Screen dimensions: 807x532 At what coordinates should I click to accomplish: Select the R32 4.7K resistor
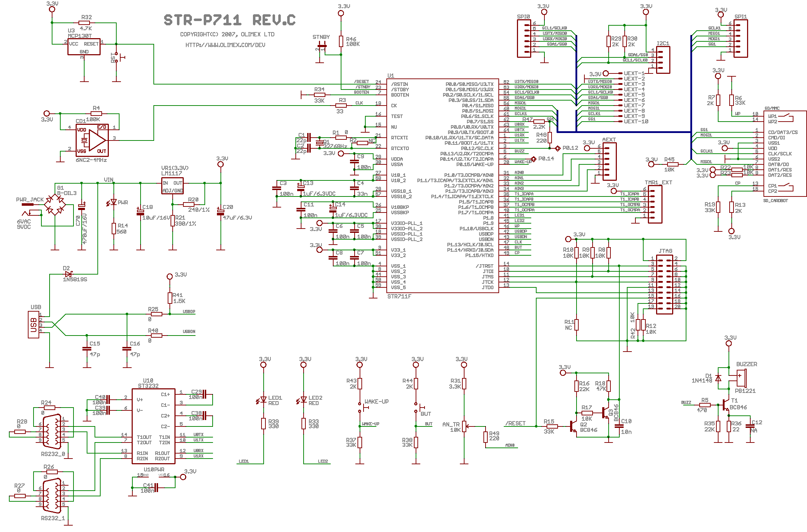pyautogui.click(x=84, y=23)
